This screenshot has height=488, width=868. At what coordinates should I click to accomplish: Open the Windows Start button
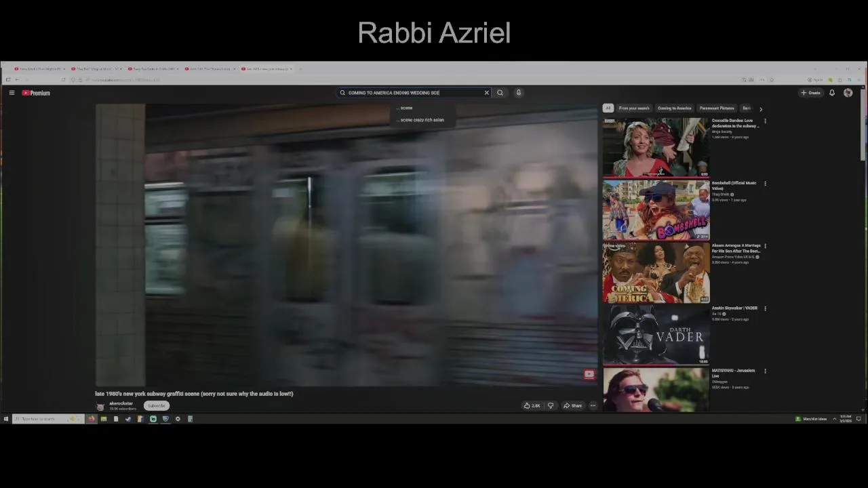[x=5, y=419]
